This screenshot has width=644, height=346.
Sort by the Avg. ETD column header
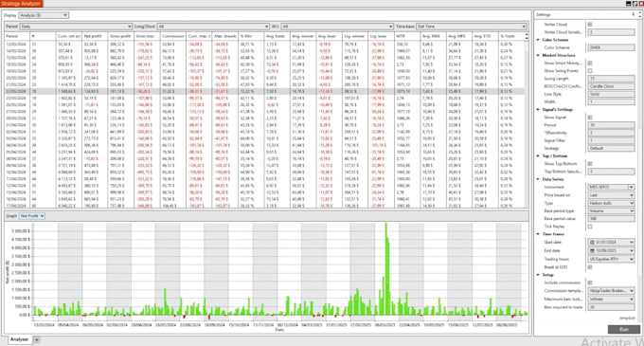click(x=485, y=36)
